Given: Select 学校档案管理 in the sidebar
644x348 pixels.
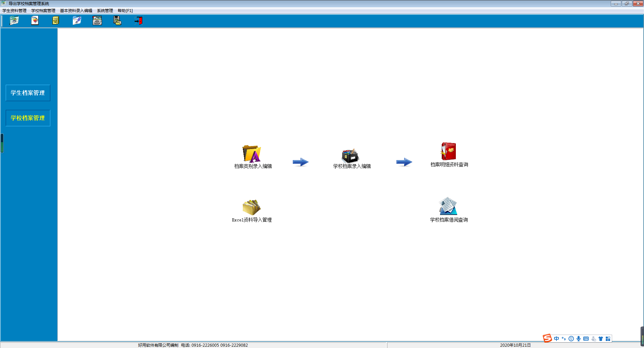Looking at the screenshot, I should pyautogui.click(x=28, y=118).
